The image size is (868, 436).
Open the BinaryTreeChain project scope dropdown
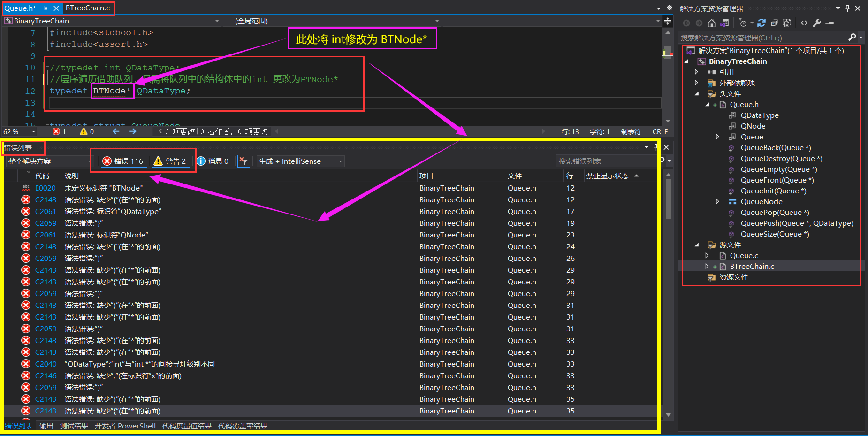112,21
